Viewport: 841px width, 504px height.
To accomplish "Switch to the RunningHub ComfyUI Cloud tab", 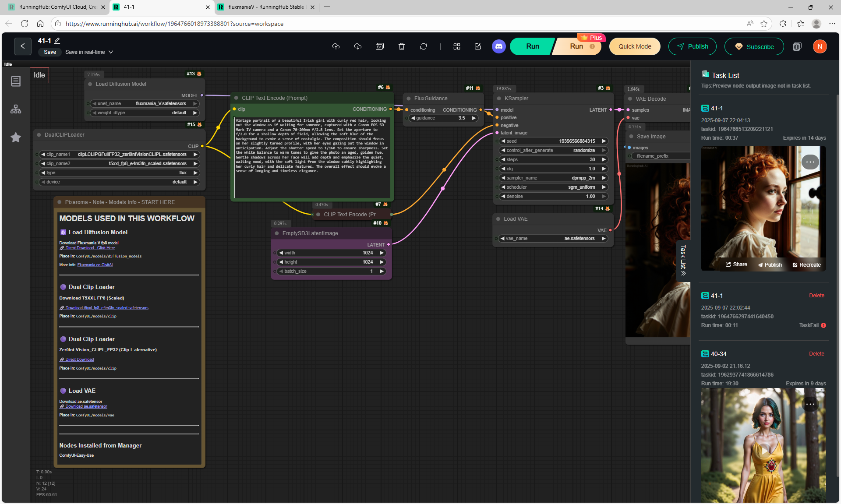I will click(57, 7).
